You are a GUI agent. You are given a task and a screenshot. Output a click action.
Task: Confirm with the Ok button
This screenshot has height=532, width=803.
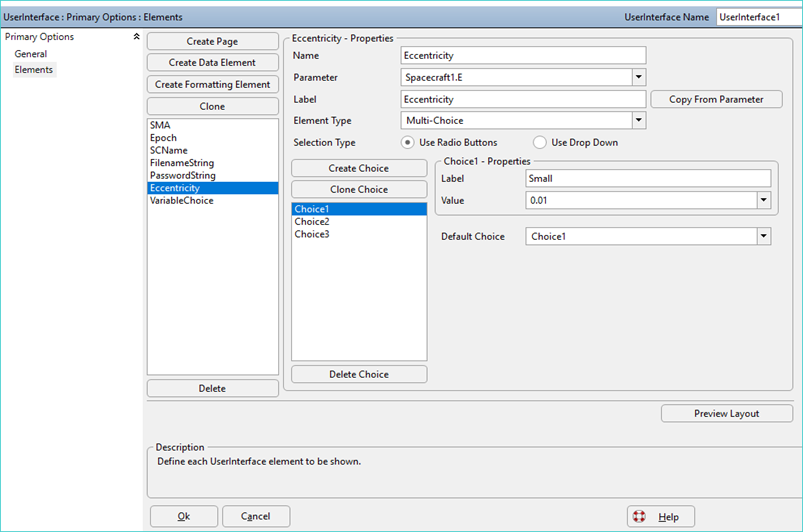[x=184, y=516]
